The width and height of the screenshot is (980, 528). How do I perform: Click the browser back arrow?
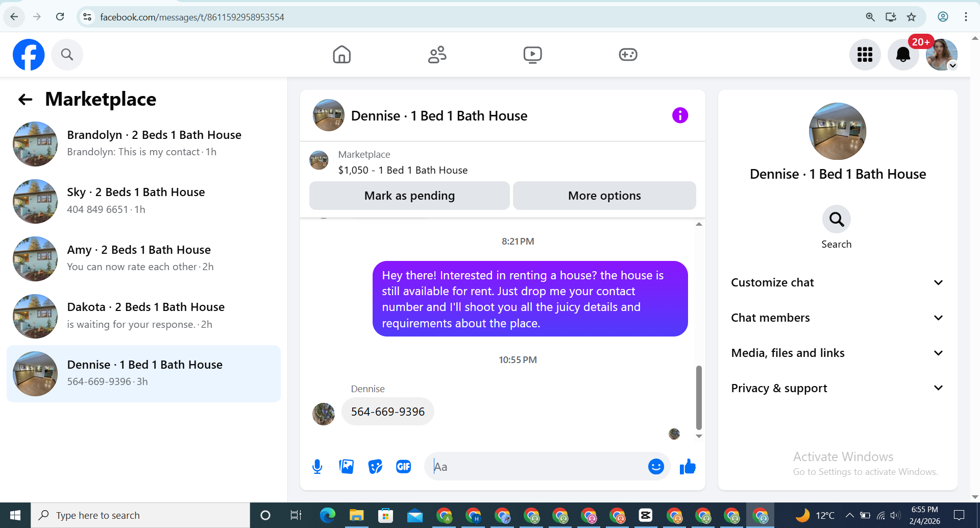point(14,17)
